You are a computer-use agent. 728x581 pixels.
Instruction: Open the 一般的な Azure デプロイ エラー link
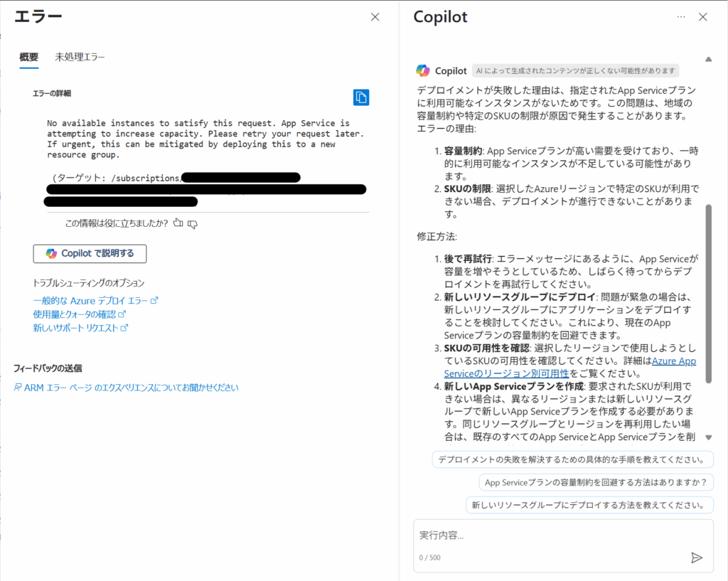pos(96,301)
